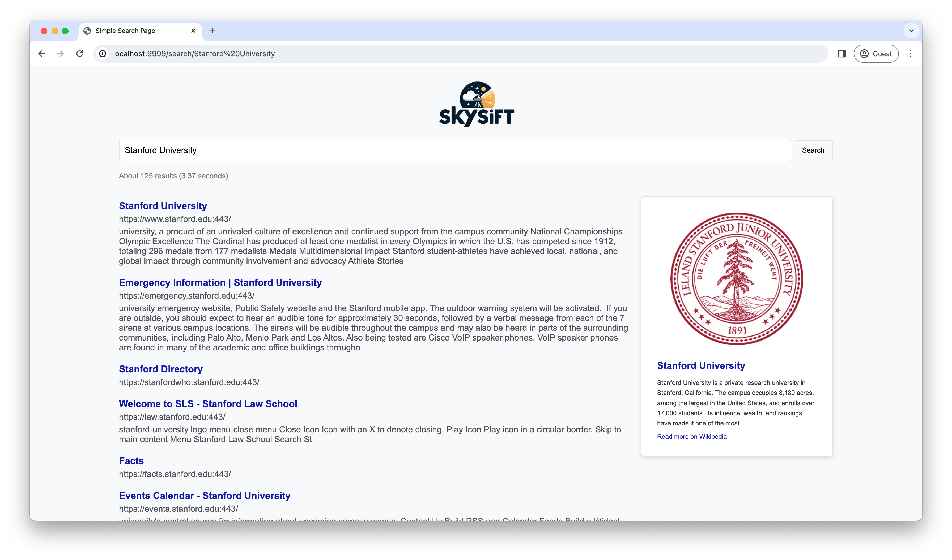Open the Stanford Directory result

[x=161, y=369]
